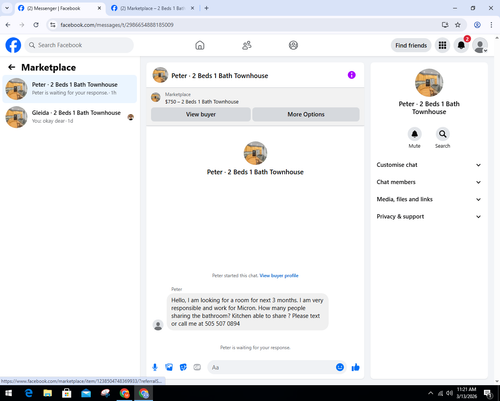Open Mail app from taskbar
Image resolution: width=500 pixels, height=401 pixels.
pyautogui.click(x=86, y=393)
